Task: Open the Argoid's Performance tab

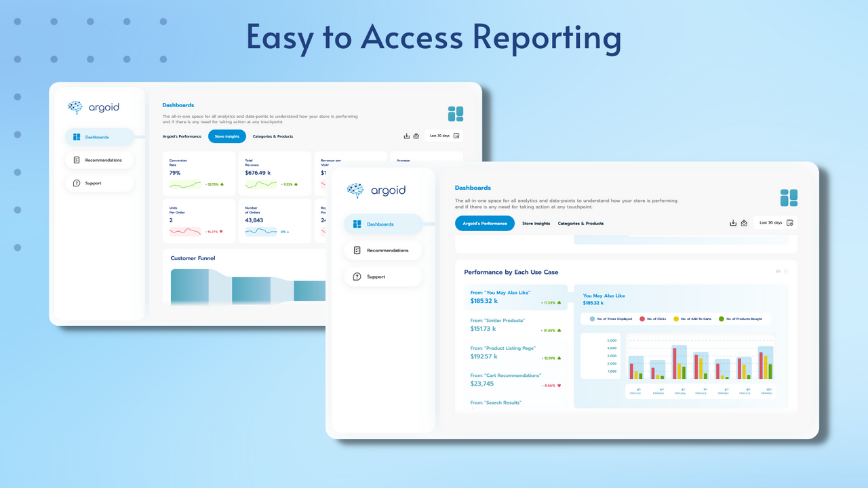Action: (484, 223)
